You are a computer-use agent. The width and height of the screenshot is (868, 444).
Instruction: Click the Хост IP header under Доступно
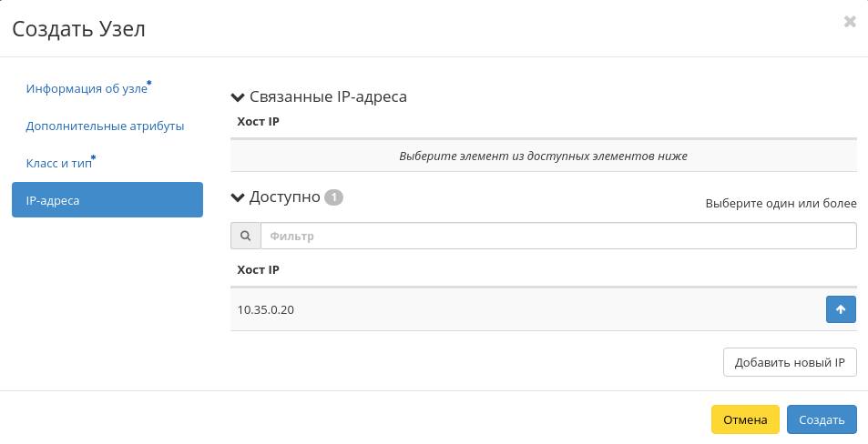point(258,270)
